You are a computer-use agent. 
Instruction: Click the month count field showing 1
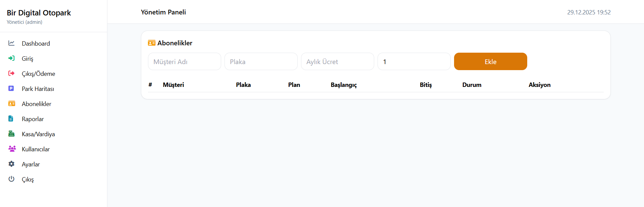[414, 62]
